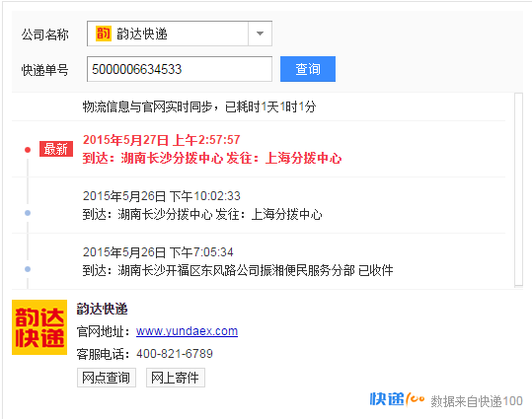Click the 快递100 logo icon
Viewport: 532px width, 419px height.
click(x=397, y=399)
